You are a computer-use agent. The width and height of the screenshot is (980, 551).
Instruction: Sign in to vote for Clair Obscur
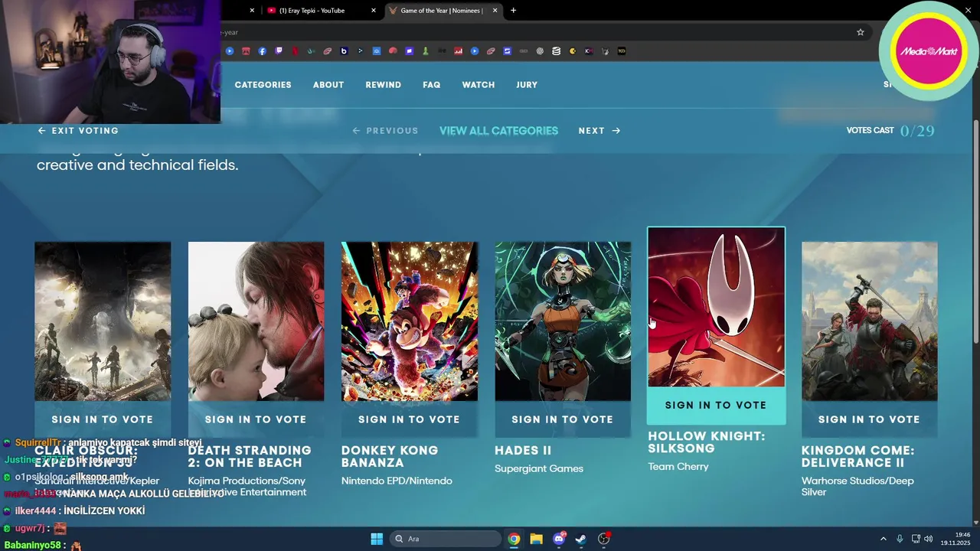103,419
